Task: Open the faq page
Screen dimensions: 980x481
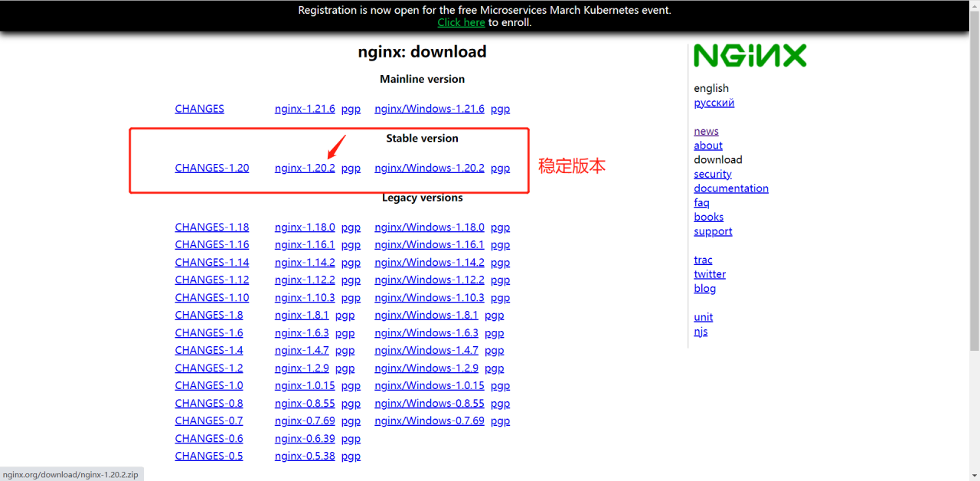Action: click(x=701, y=202)
